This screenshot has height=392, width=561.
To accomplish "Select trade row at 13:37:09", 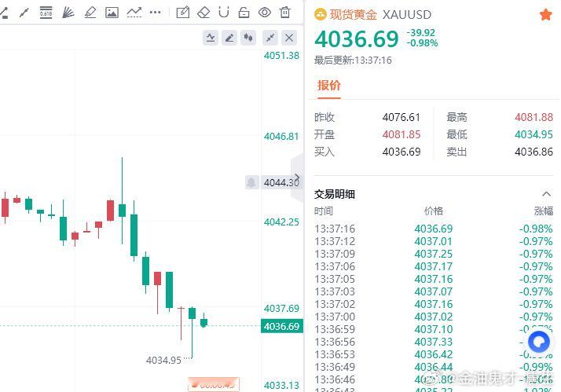I will 434,254.
